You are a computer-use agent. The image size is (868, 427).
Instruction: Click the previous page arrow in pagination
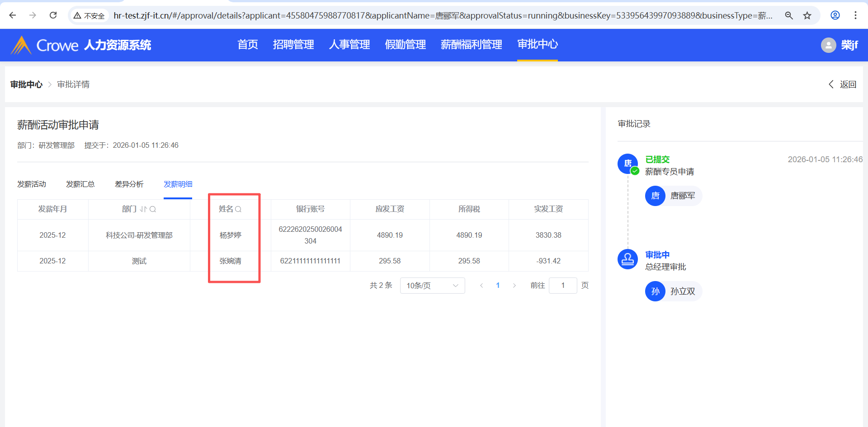coord(481,286)
